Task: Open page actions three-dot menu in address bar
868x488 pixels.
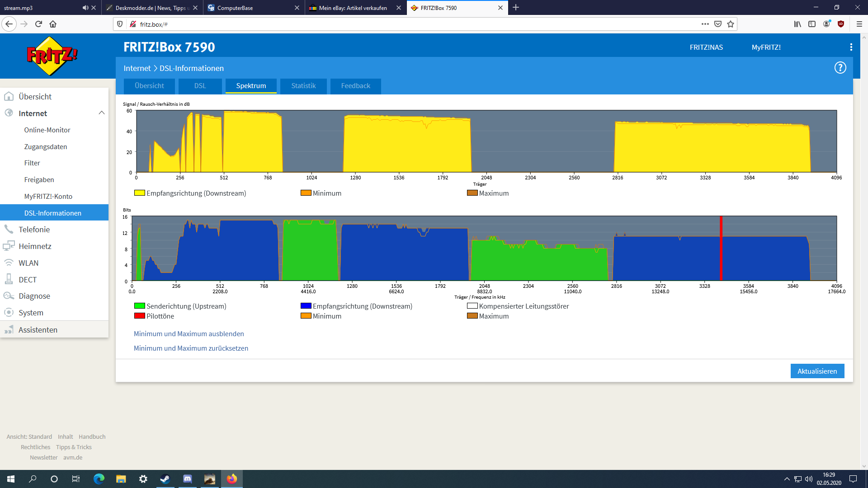Action: point(705,24)
